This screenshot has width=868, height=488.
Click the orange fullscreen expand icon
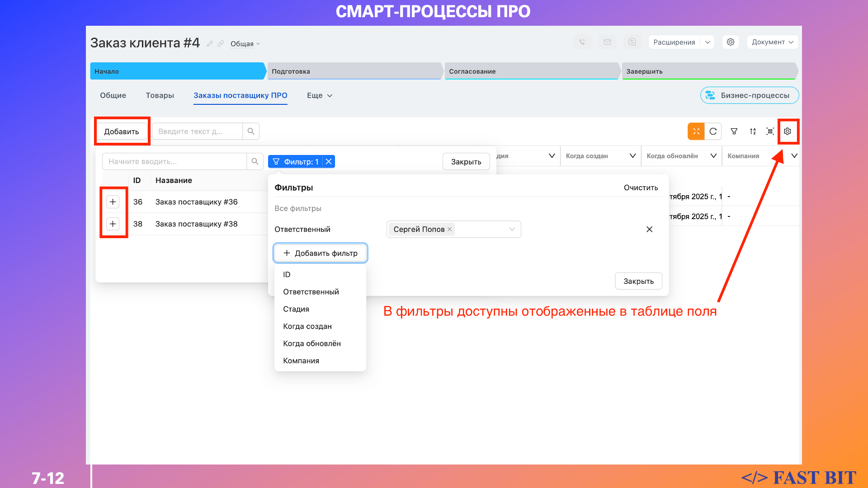point(696,131)
